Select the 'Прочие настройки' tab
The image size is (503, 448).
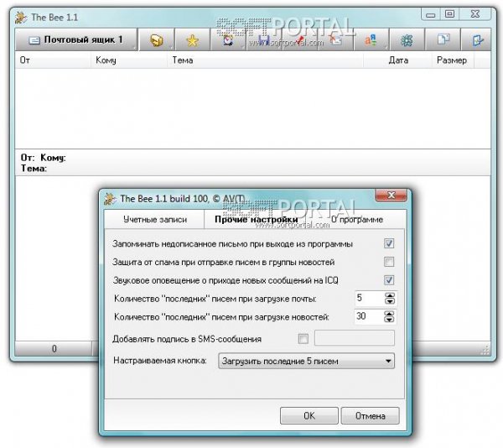coord(257,220)
